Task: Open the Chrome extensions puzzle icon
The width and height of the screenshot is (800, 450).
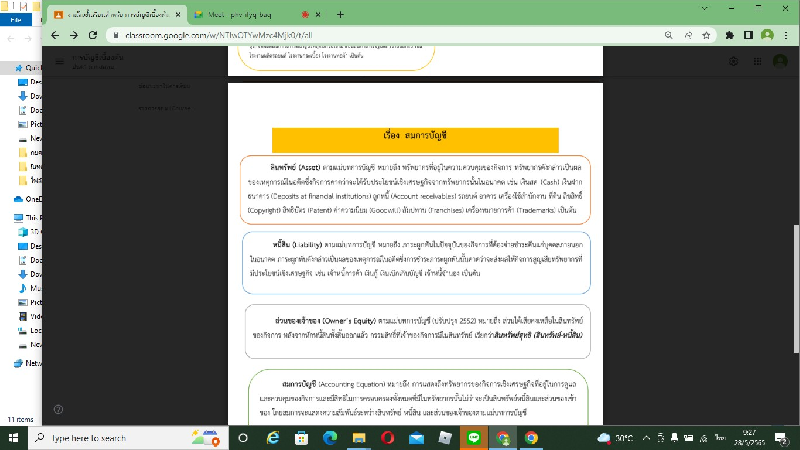Action: tap(729, 34)
